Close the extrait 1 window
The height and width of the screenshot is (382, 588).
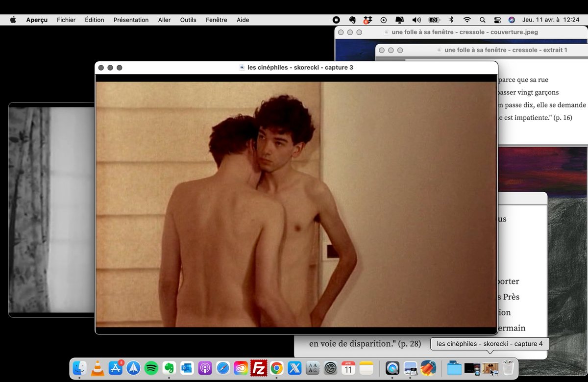tap(381, 50)
